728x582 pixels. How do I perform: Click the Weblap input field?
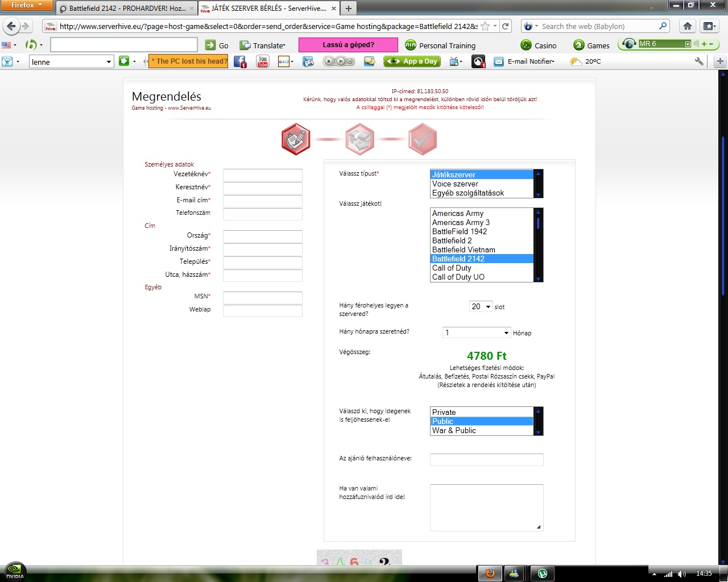[x=263, y=310]
